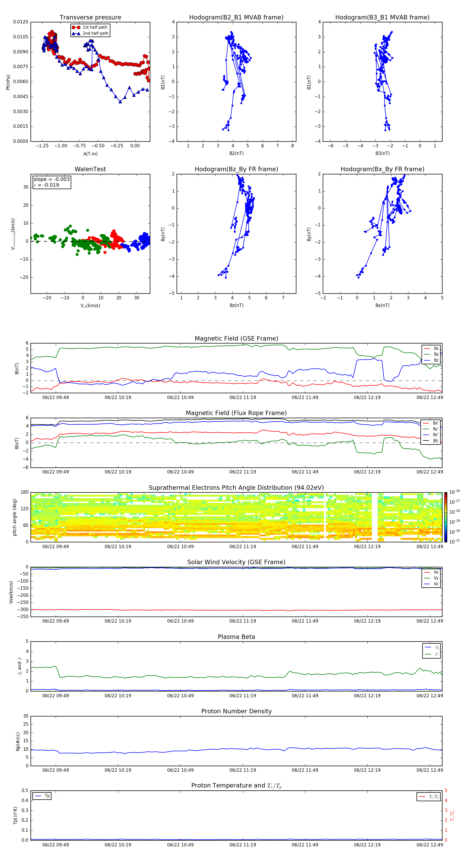Click "06/22 12:49" tick under Proton Temperature plot

[430, 845]
